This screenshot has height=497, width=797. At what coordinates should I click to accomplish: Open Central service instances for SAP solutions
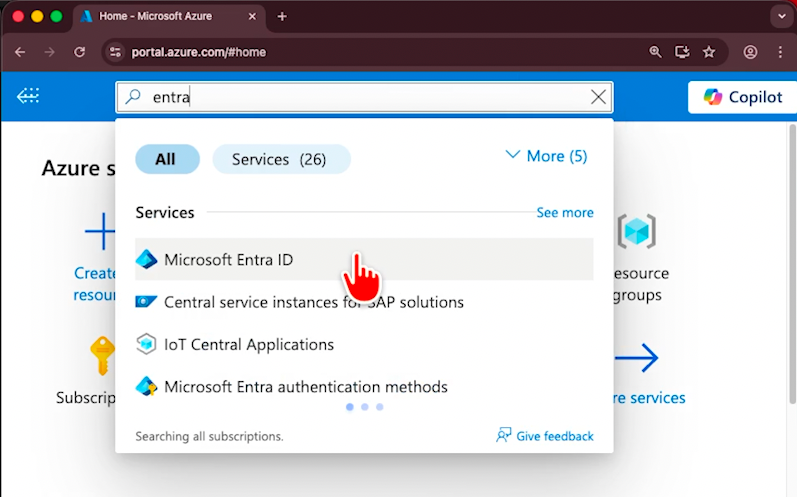coord(313,302)
